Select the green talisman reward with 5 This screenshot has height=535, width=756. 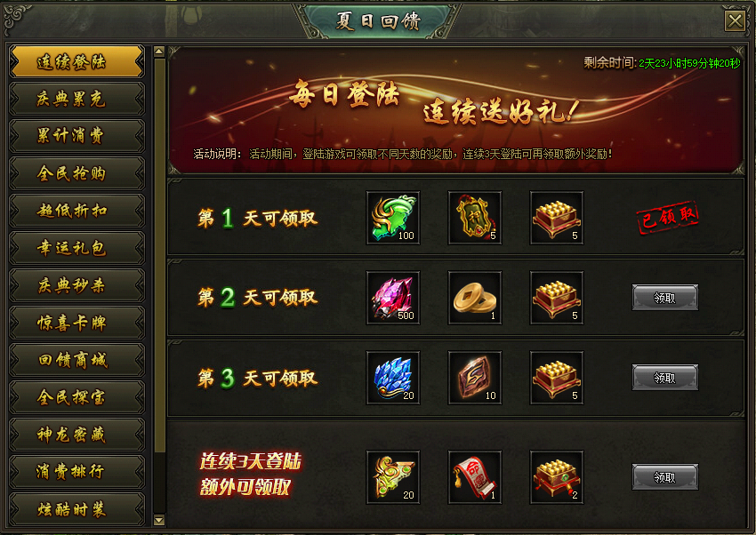475,218
